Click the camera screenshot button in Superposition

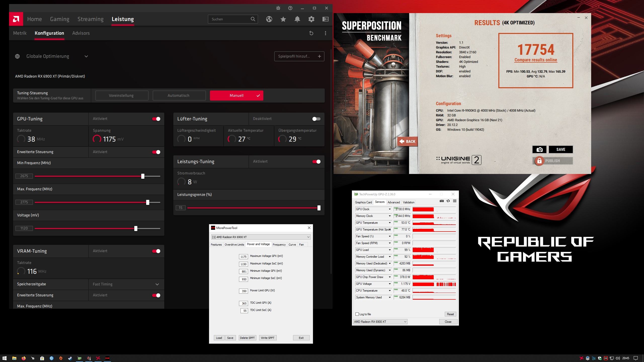(539, 150)
